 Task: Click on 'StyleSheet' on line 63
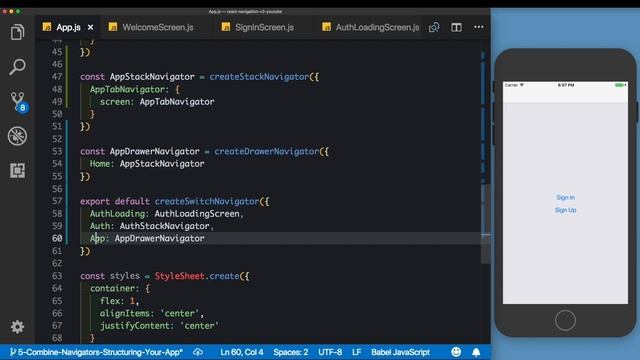pyautogui.click(x=179, y=276)
